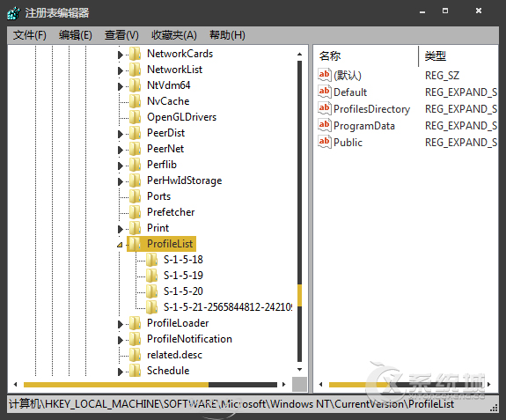Click the NvCache folder icon
506x420 pixels.
(136, 101)
